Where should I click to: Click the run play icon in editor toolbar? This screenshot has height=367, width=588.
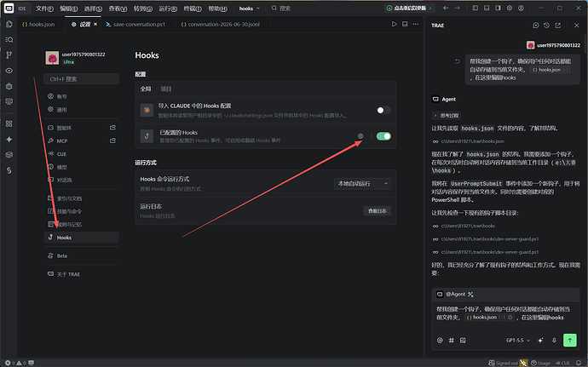coord(394,24)
